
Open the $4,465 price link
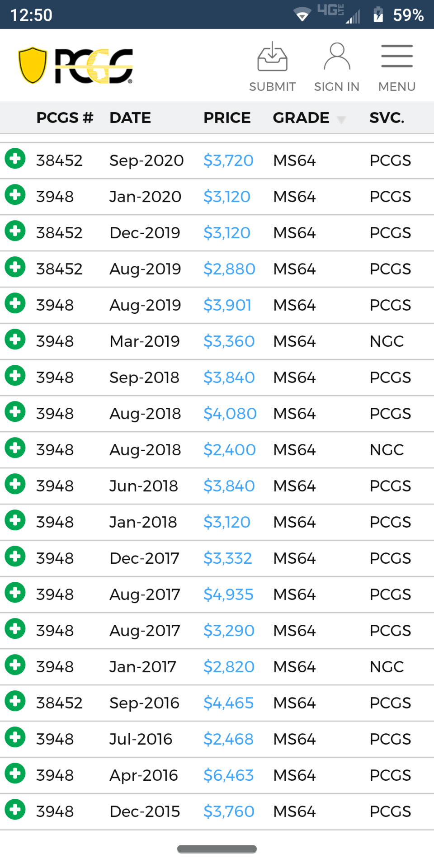[228, 703]
